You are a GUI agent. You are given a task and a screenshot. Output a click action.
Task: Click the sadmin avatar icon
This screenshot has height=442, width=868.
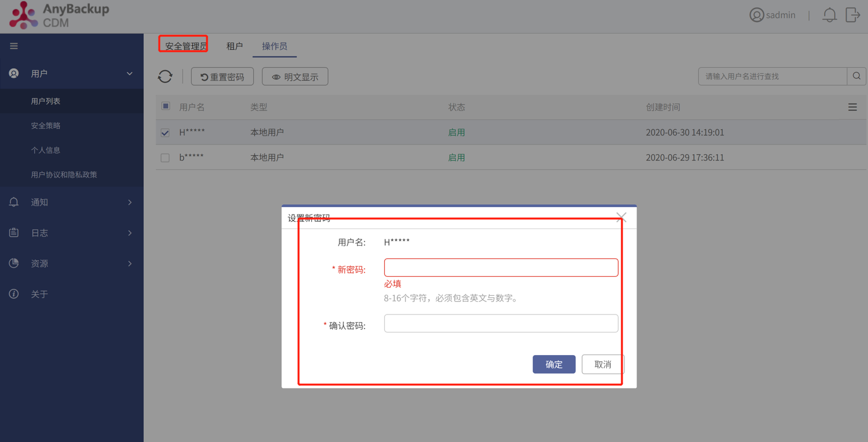point(756,15)
